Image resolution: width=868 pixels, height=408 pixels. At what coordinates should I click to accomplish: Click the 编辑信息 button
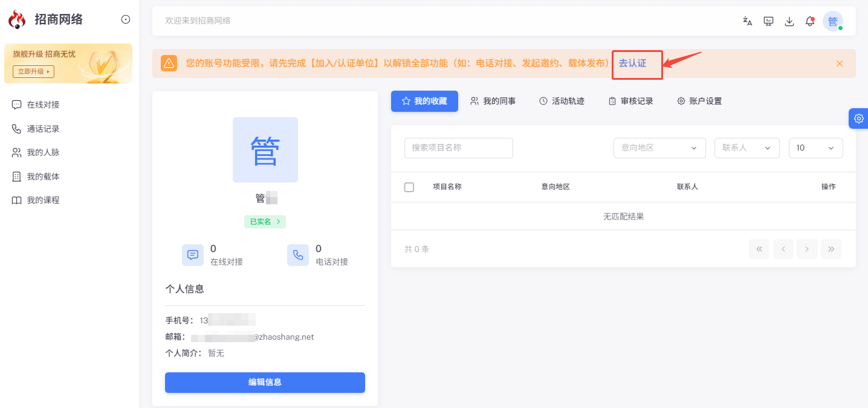[265, 383]
